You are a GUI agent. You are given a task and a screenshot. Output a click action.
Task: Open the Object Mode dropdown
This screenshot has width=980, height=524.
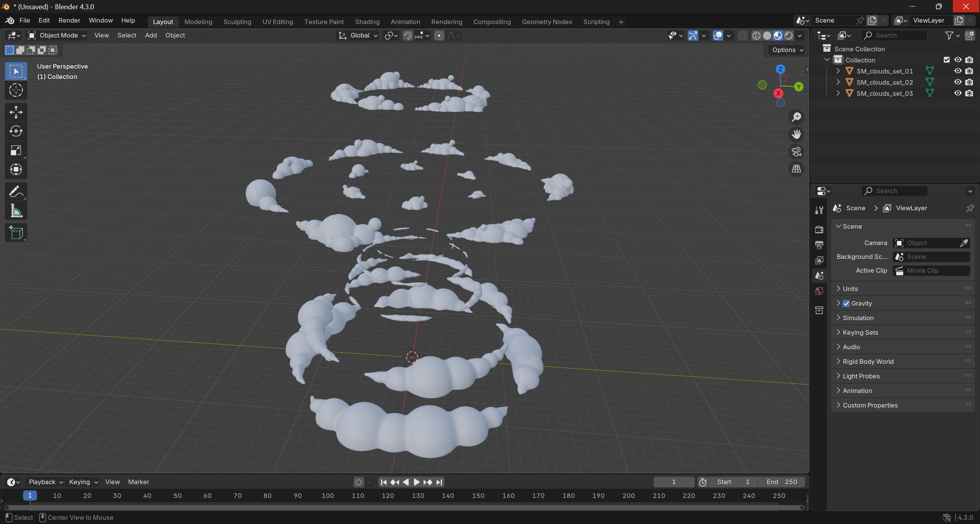pos(57,36)
